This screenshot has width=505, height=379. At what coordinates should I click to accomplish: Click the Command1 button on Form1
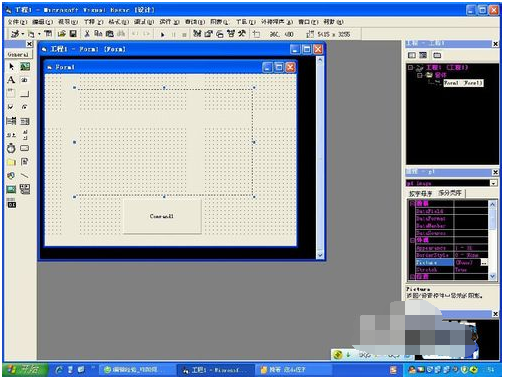coord(162,216)
